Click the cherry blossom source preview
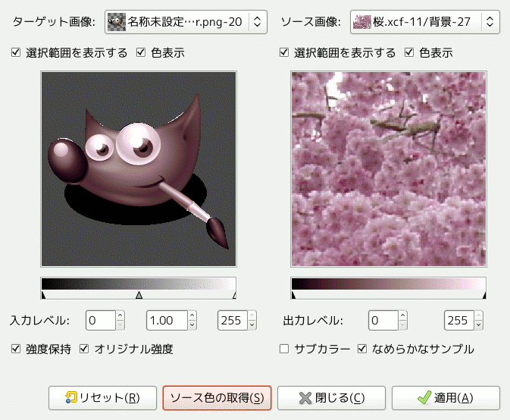 point(389,169)
